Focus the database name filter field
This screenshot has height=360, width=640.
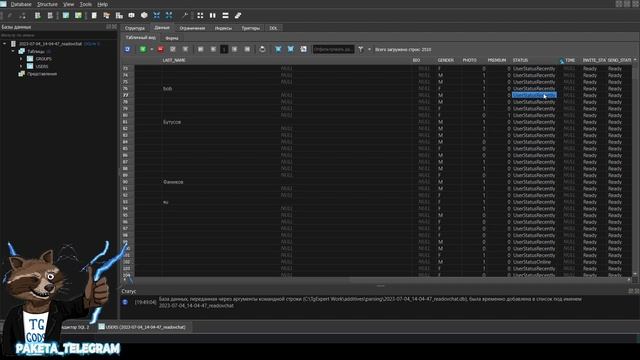coord(58,36)
